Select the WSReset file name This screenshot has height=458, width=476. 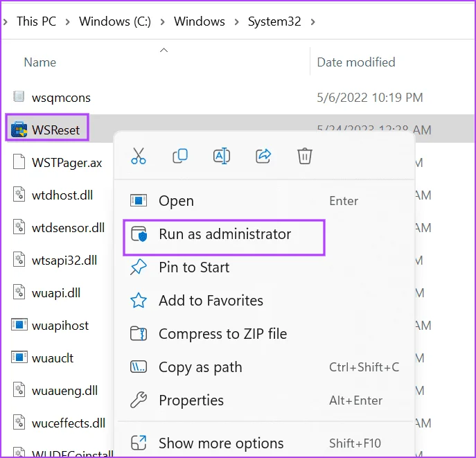pos(56,130)
